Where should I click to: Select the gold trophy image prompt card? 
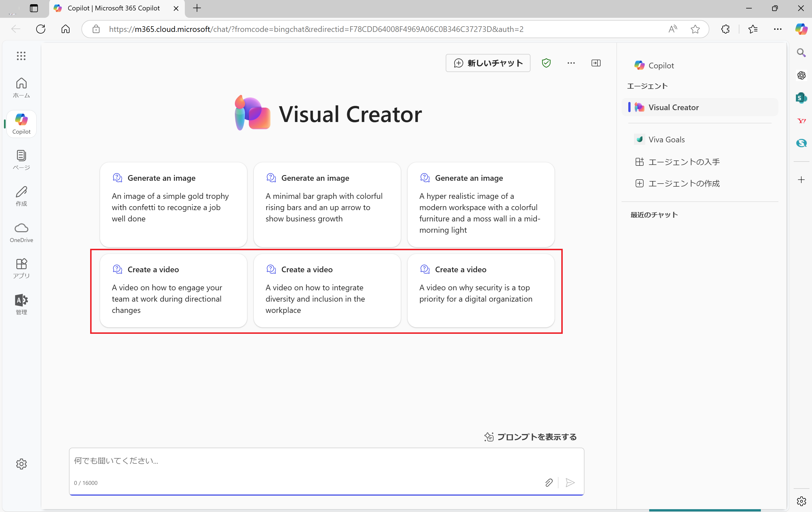pyautogui.click(x=174, y=205)
